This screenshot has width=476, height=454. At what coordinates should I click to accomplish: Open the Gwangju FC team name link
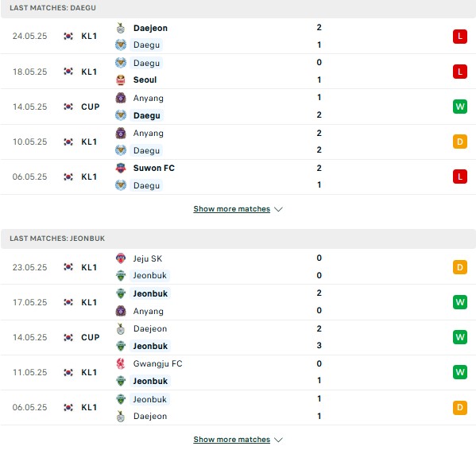pyautogui.click(x=157, y=363)
